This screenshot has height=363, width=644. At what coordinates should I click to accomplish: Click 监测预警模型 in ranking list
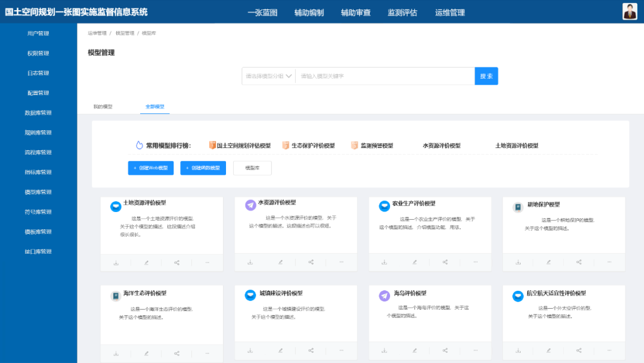coord(377,146)
